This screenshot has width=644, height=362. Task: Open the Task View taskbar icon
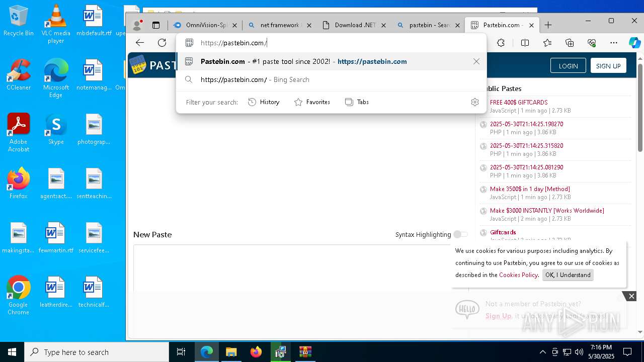181,352
